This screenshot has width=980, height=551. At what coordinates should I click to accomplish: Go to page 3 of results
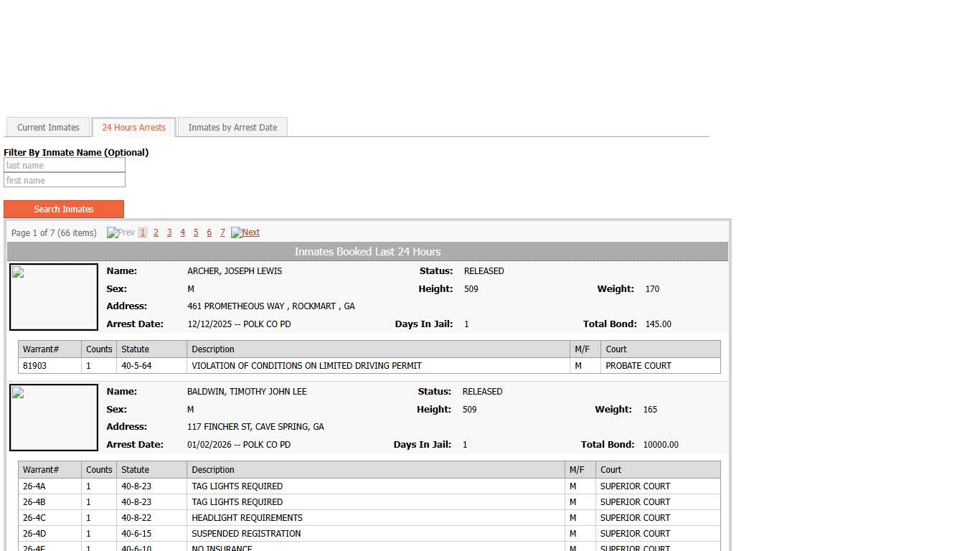click(x=169, y=232)
